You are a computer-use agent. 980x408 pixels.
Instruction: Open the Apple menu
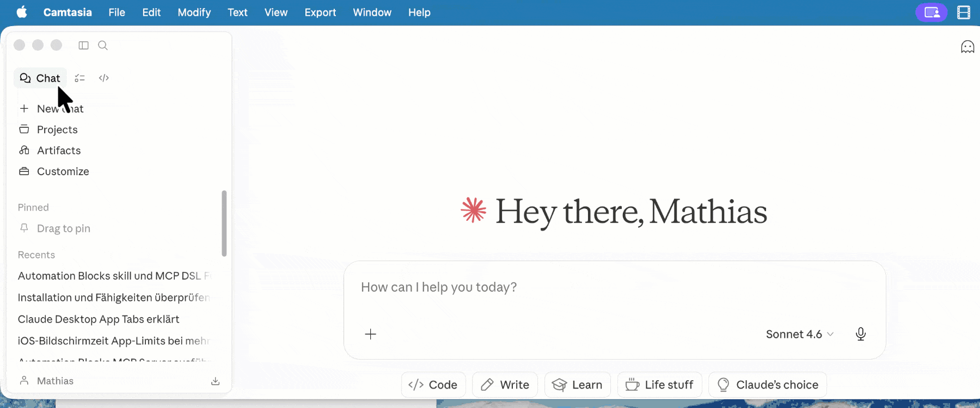pos(22,12)
